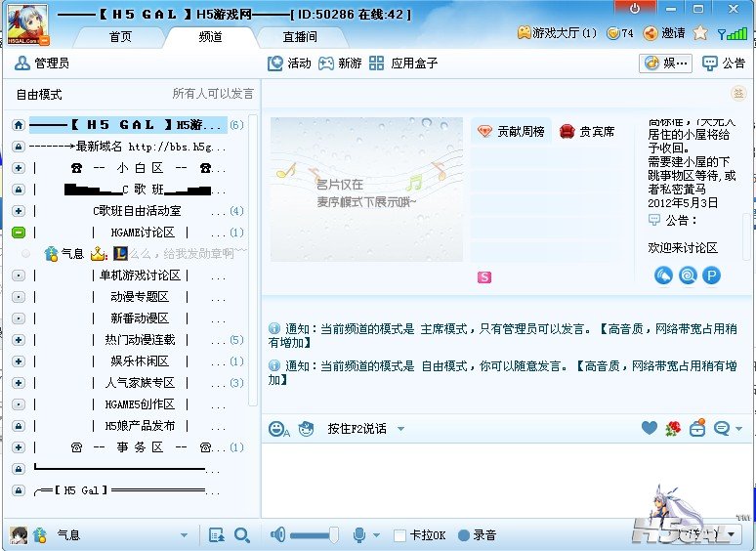Adjust the speaker volume slider
The image size is (756, 551).
(315, 535)
